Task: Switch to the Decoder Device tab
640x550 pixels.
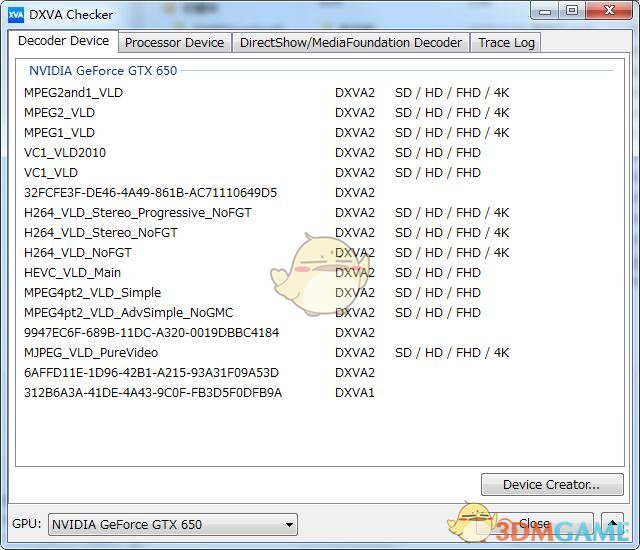Action: [63, 41]
